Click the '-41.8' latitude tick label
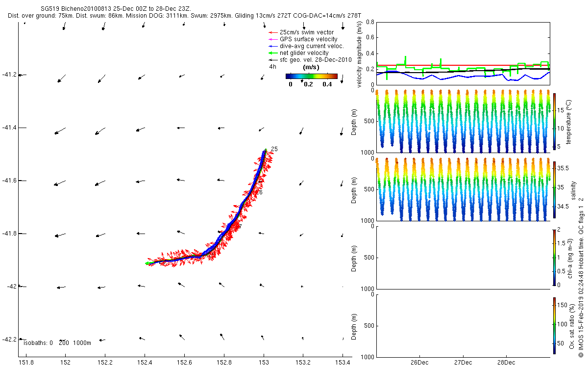This screenshot has width=588, height=368. pyautogui.click(x=9, y=234)
